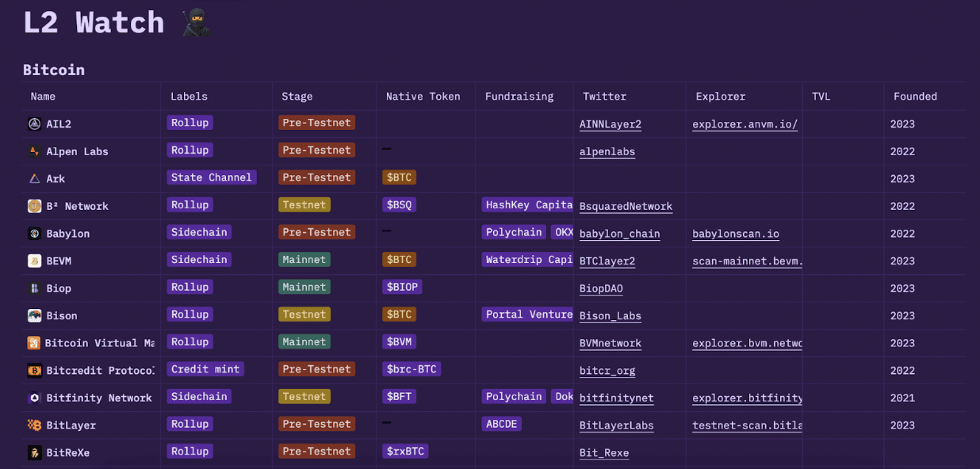Click the Alpen Labs logo icon
Image resolution: width=980 pixels, height=469 pixels.
click(34, 151)
